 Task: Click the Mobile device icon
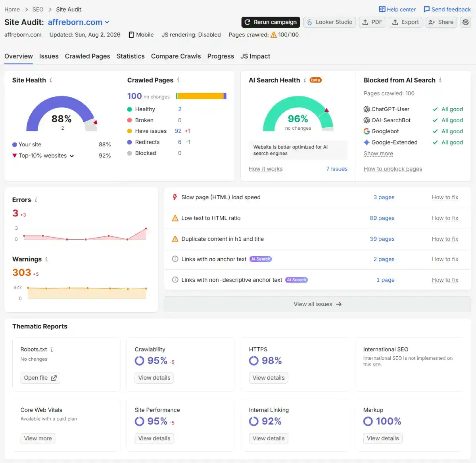pyautogui.click(x=131, y=35)
